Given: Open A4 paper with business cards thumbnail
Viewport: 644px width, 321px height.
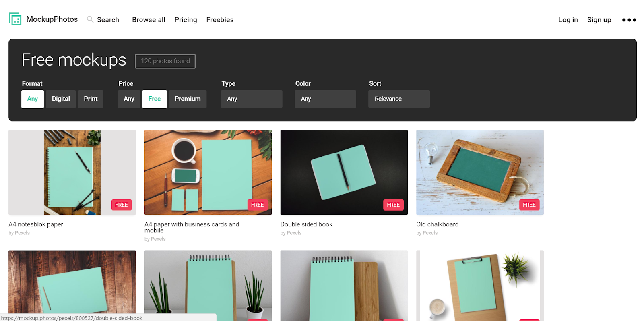Looking at the screenshot, I should click(208, 172).
